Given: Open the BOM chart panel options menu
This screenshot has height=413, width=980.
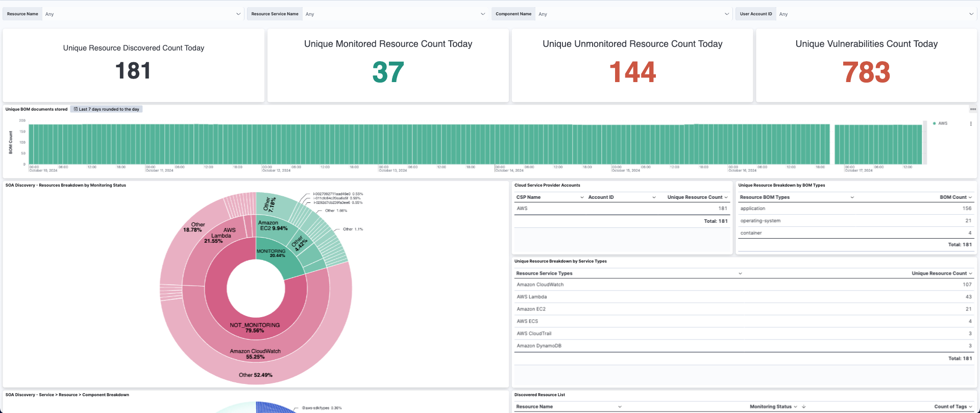Looking at the screenshot, I should point(973,109).
